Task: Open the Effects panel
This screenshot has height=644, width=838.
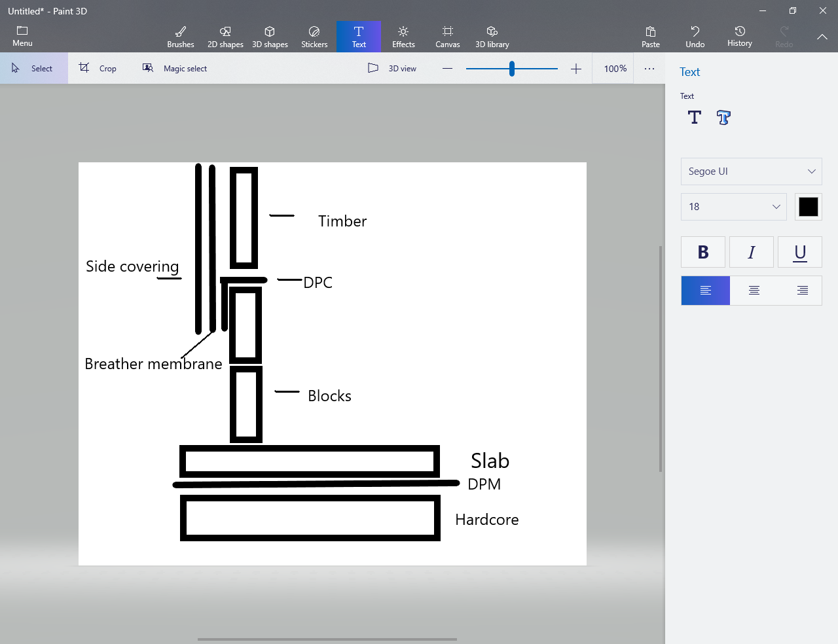Action: point(403,37)
